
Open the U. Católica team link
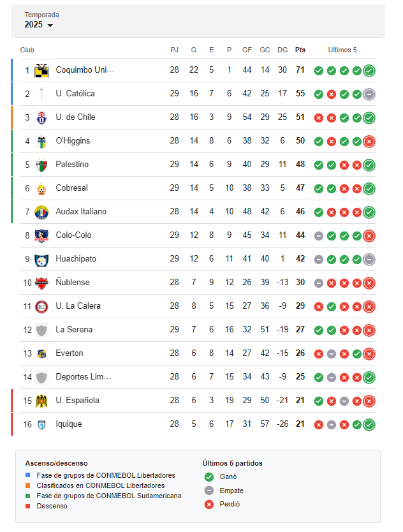pyautogui.click(x=75, y=94)
